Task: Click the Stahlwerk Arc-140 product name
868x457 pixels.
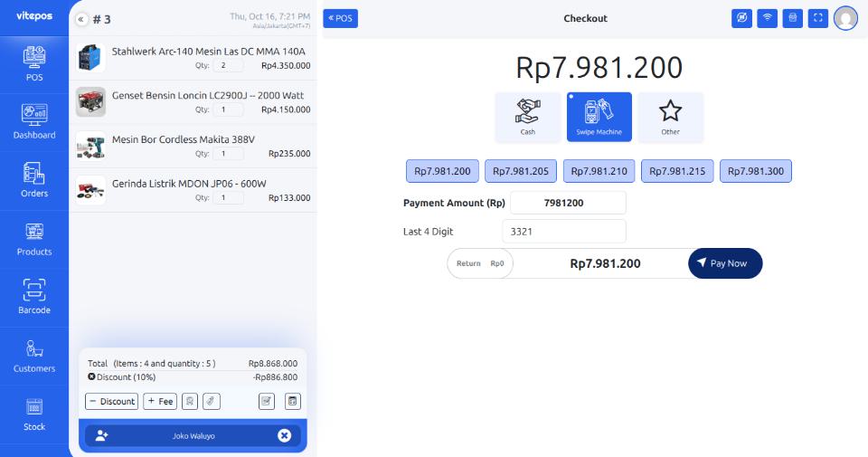Action: click(x=208, y=51)
